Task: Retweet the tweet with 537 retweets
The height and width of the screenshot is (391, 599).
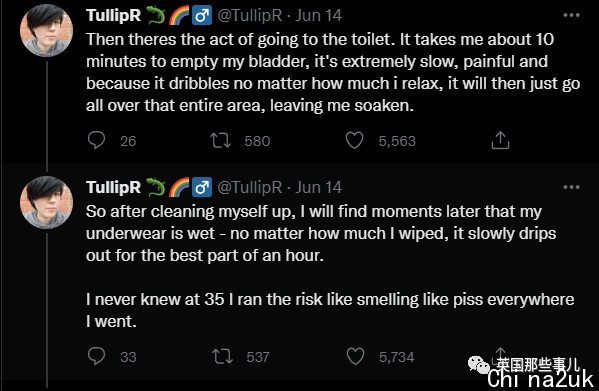Action: click(222, 356)
